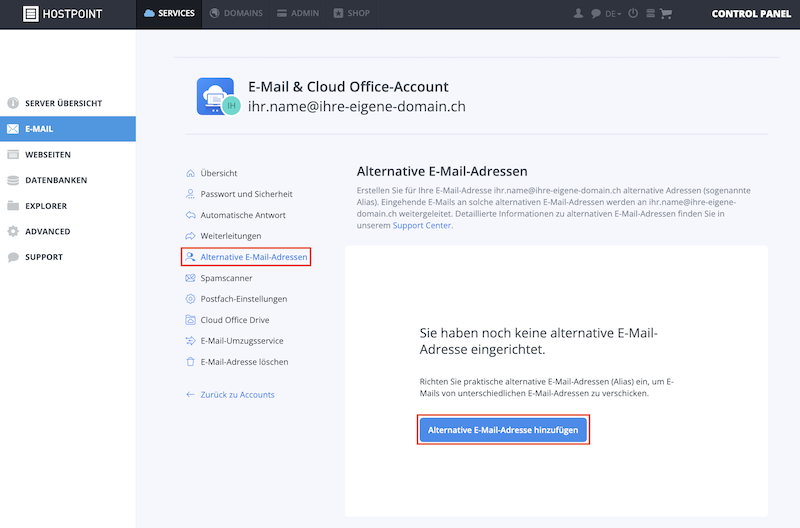Expand the DE language dropdown
800x528 pixels.
613,14
